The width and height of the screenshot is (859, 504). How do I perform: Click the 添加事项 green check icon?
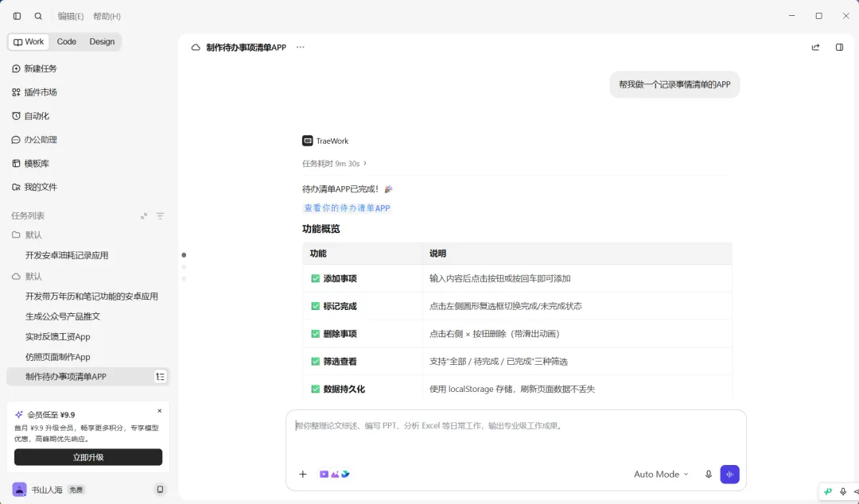tap(316, 278)
